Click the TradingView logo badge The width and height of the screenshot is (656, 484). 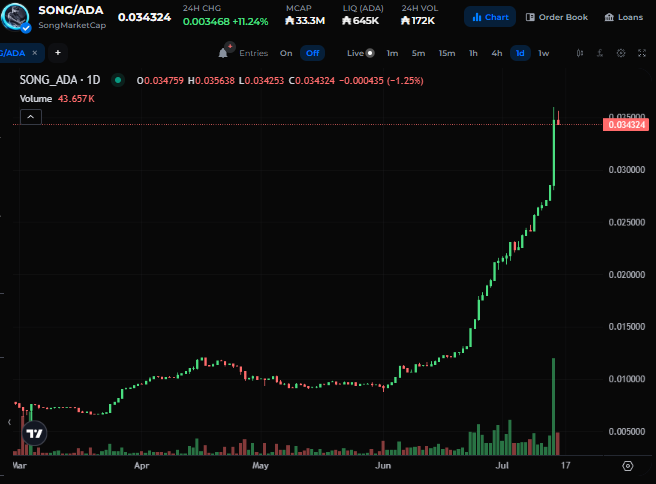coord(34,433)
